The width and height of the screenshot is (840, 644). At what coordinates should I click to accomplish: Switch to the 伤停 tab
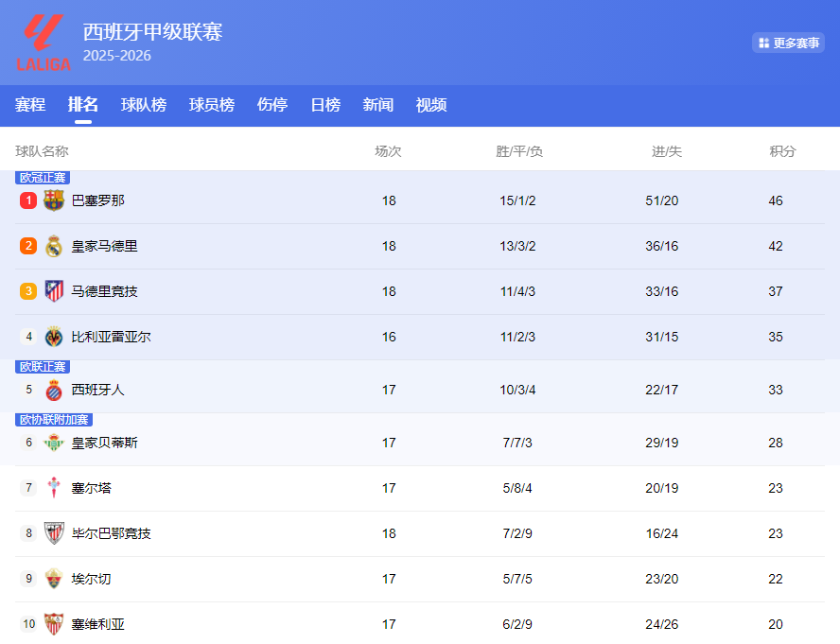(272, 104)
